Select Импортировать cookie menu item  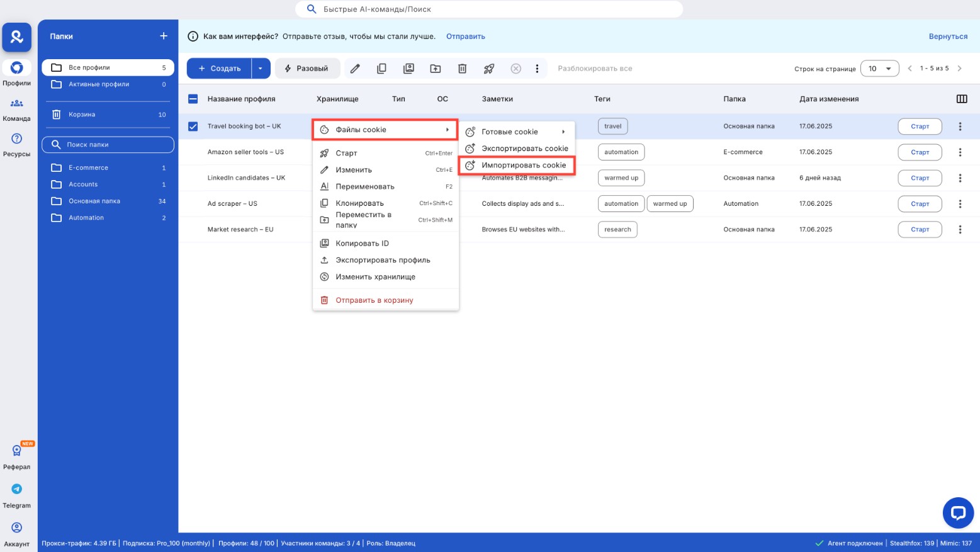[523, 166]
